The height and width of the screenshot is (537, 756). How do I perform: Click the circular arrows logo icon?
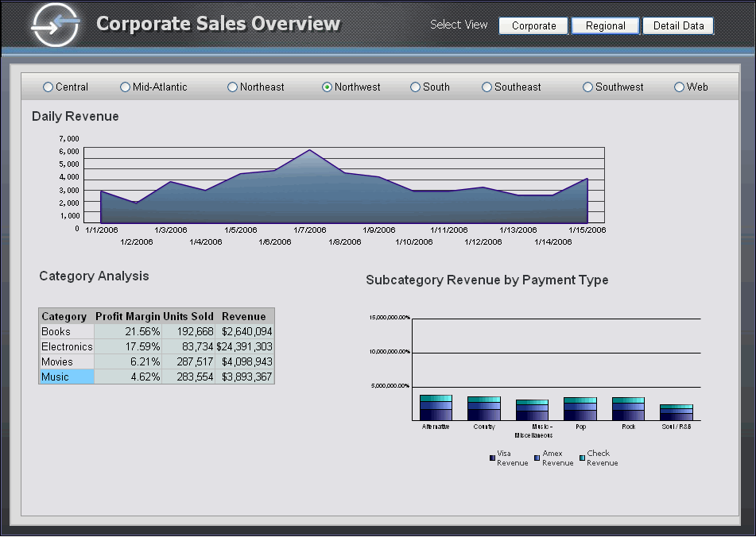point(55,25)
